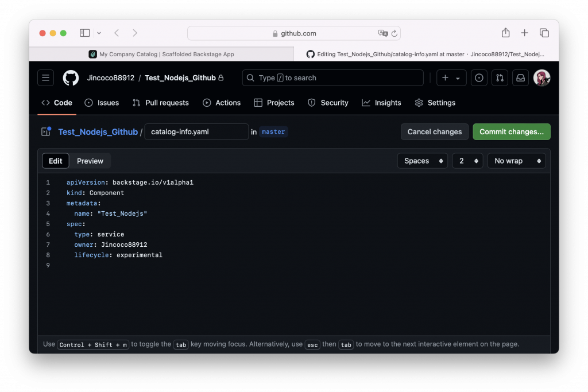This screenshot has height=392, width=588.
Task: Open the repository Settings tab
Action: 435,103
